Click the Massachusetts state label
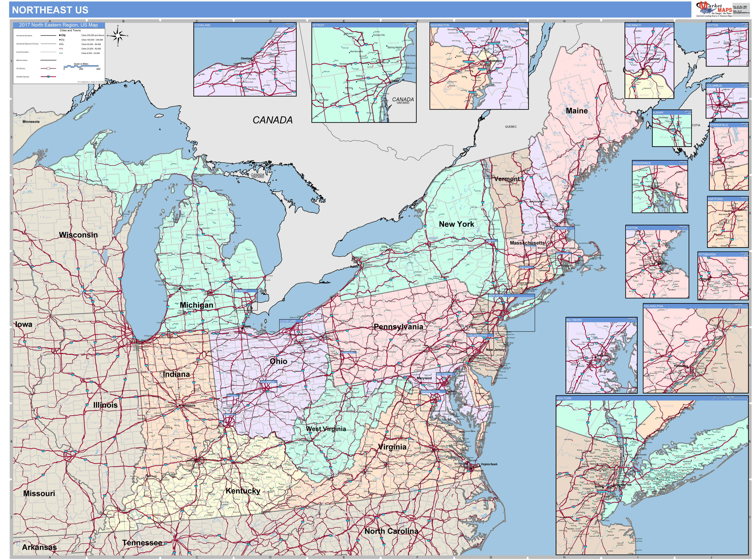The height and width of the screenshot is (560, 756). click(x=527, y=243)
